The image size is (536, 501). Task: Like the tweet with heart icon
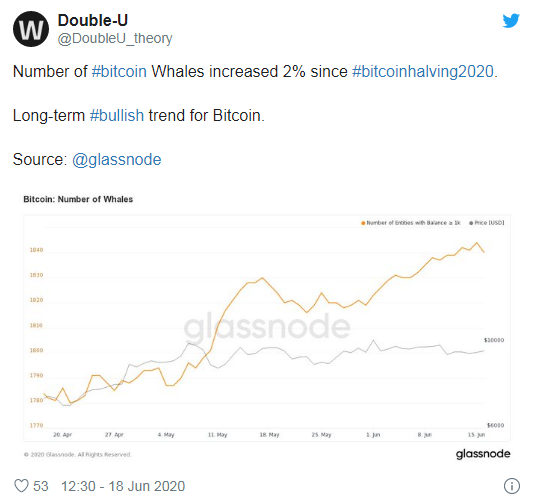click(21, 486)
